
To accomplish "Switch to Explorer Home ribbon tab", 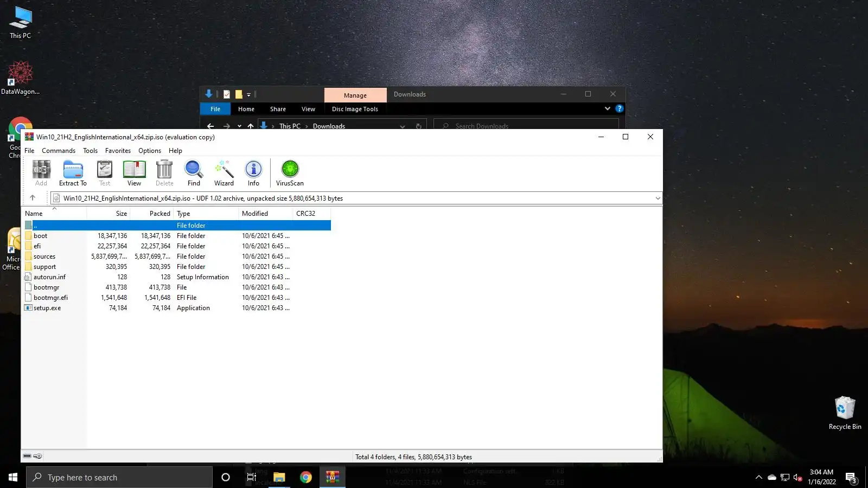I will pos(246,109).
